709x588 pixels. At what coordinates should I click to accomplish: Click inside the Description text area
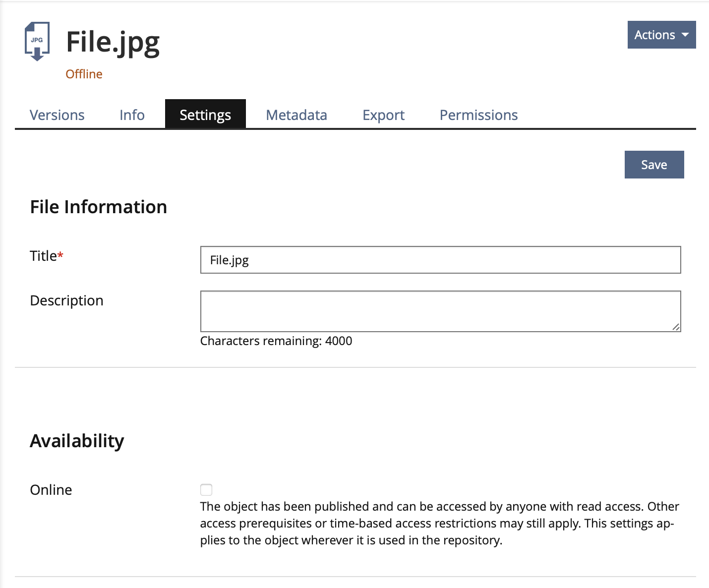440,311
